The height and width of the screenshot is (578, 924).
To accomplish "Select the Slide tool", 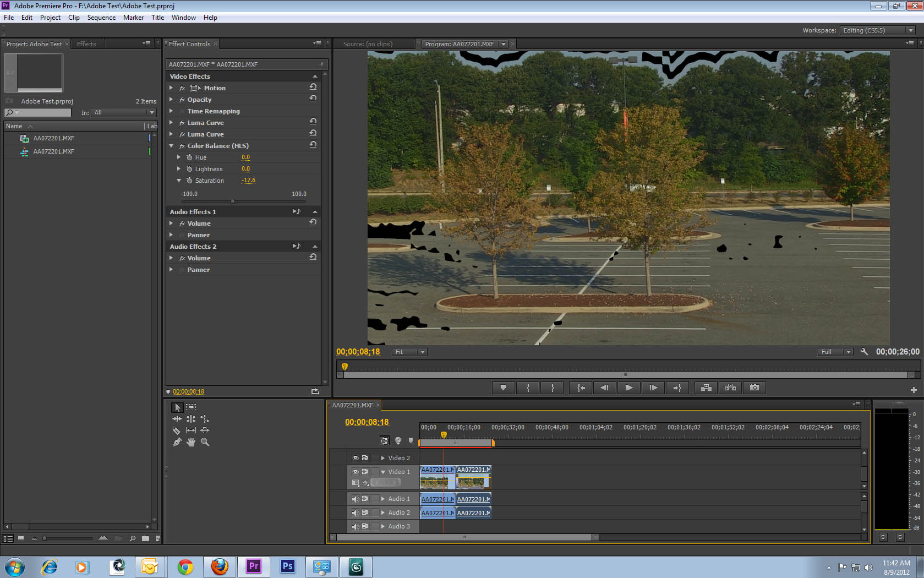I will (x=205, y=430).
